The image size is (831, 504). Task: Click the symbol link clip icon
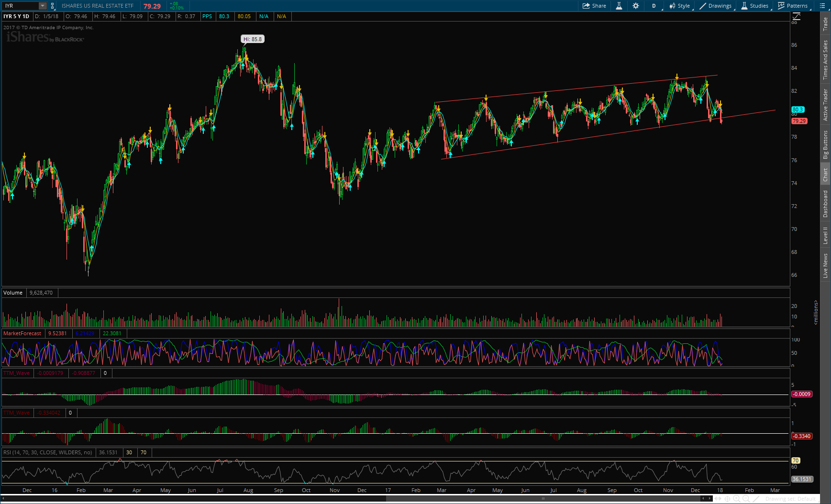click(x=53, y=6)
